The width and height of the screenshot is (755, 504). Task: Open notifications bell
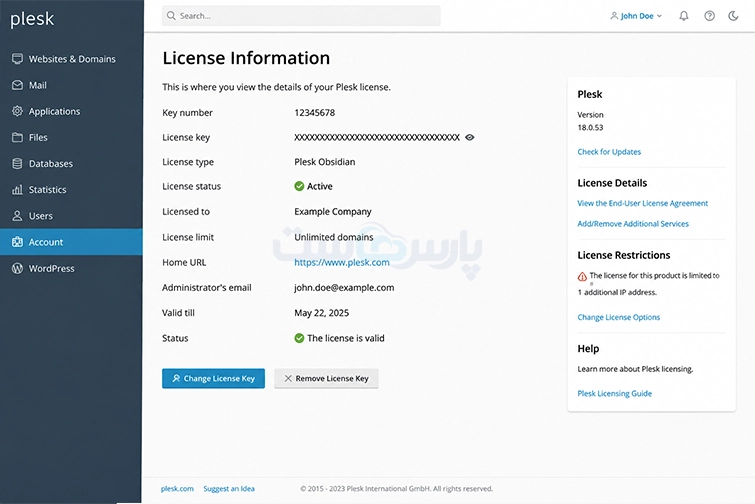pos(684,16)
